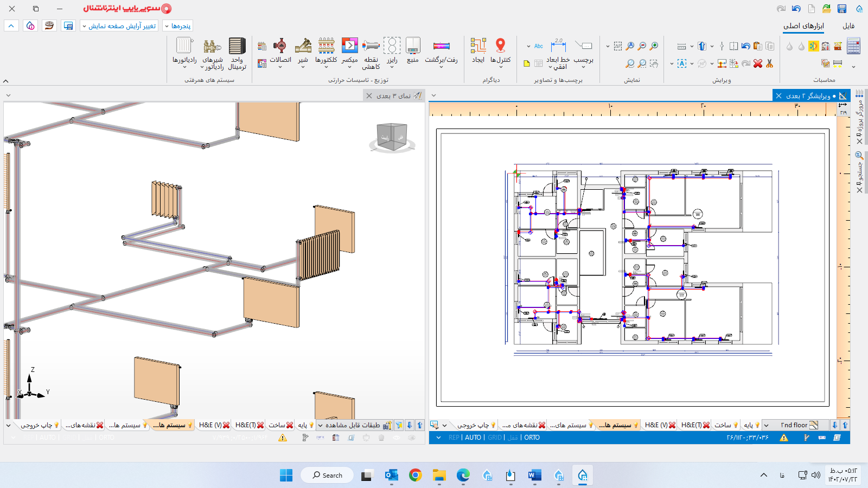Open the File (فایل) ribbon tab
This screenshot has height=488, width=868.
coord(848,26)
